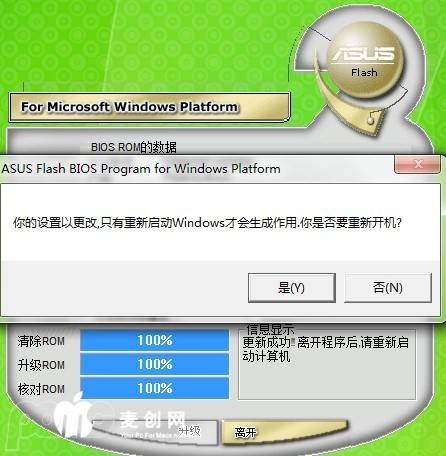Click the dialog title bar text
This screenshot has height=456, width=446.
pos(141,169)
